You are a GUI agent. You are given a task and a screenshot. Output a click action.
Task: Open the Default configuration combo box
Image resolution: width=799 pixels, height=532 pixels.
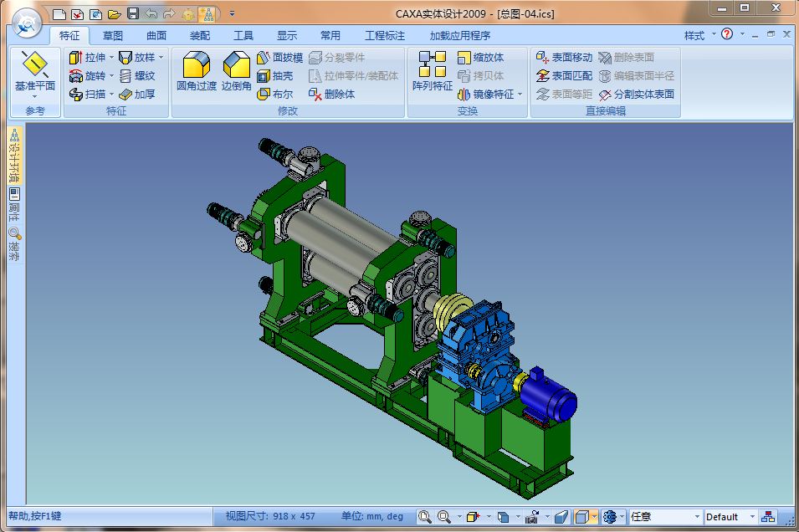(x=730, y=517)
